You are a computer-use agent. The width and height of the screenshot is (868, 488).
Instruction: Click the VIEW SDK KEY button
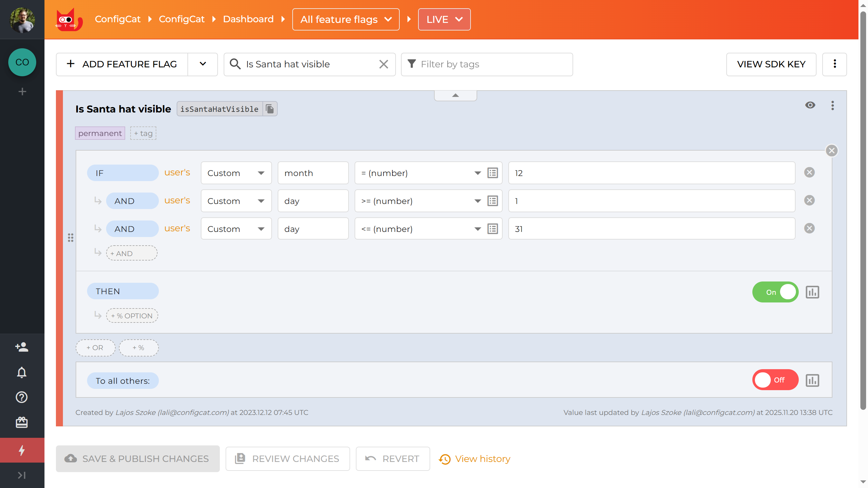(x=771, y=64)
